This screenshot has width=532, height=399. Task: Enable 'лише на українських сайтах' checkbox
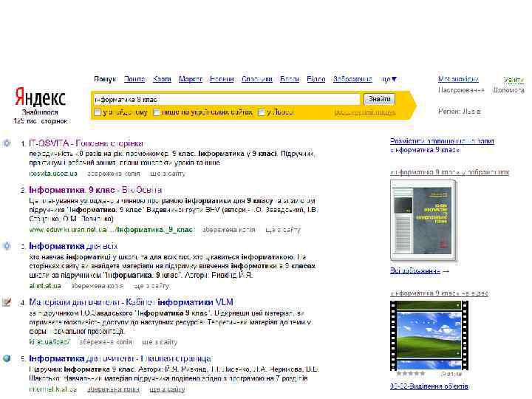[157, 112]
